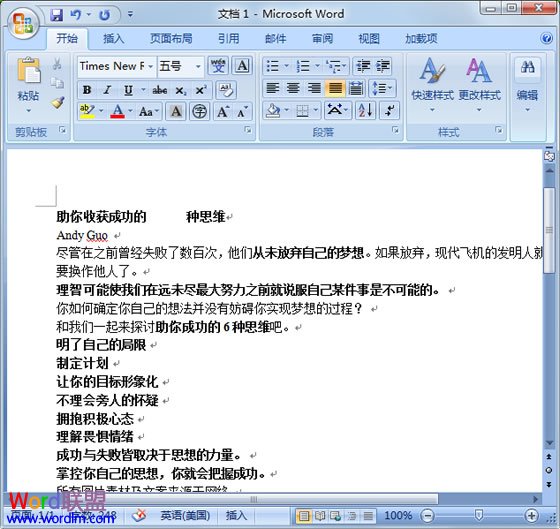The image size is (560, 529).
Task: Open the phonetic guide (文) tool
Action: 218,66
